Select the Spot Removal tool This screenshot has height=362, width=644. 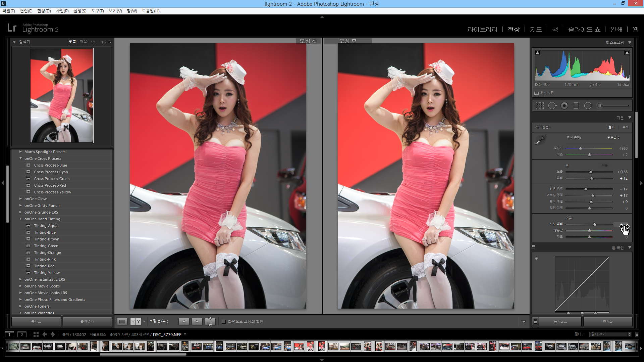[552, 106]
